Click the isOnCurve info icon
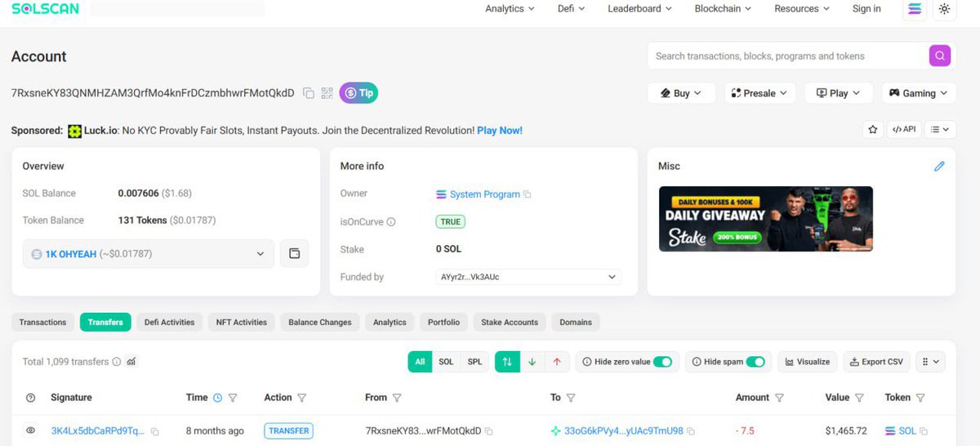The height and width of the screenshot is (446, 980). point(390,221)
